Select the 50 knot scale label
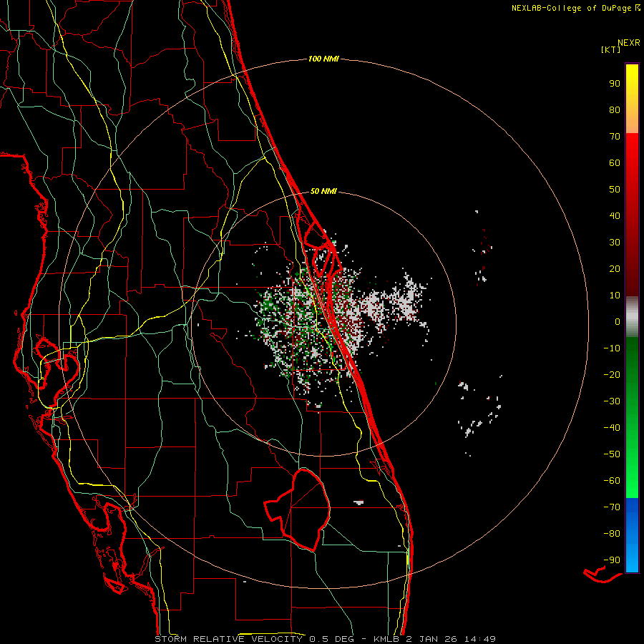The height and width of the screenshot is (644, 644). tap(615, 190)
